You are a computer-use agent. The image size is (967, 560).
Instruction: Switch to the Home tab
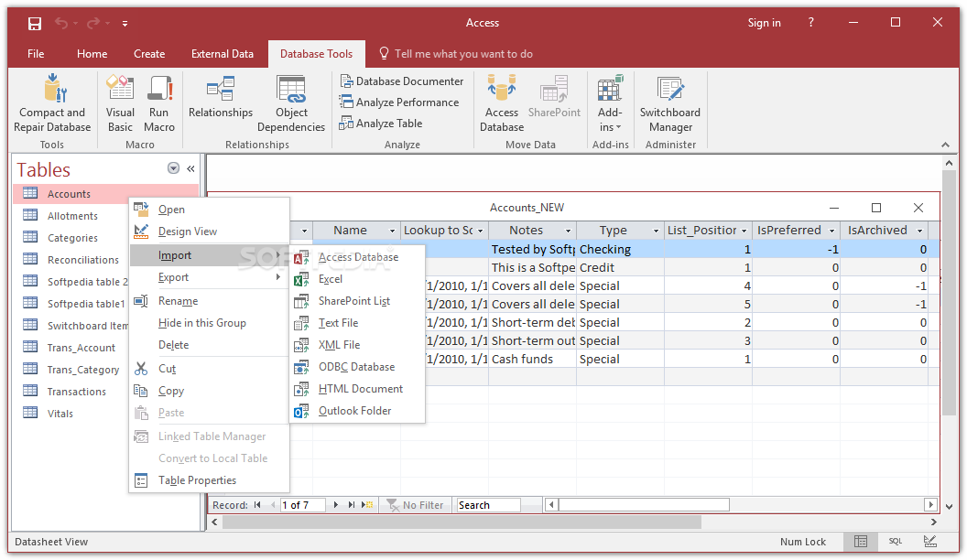92,54
